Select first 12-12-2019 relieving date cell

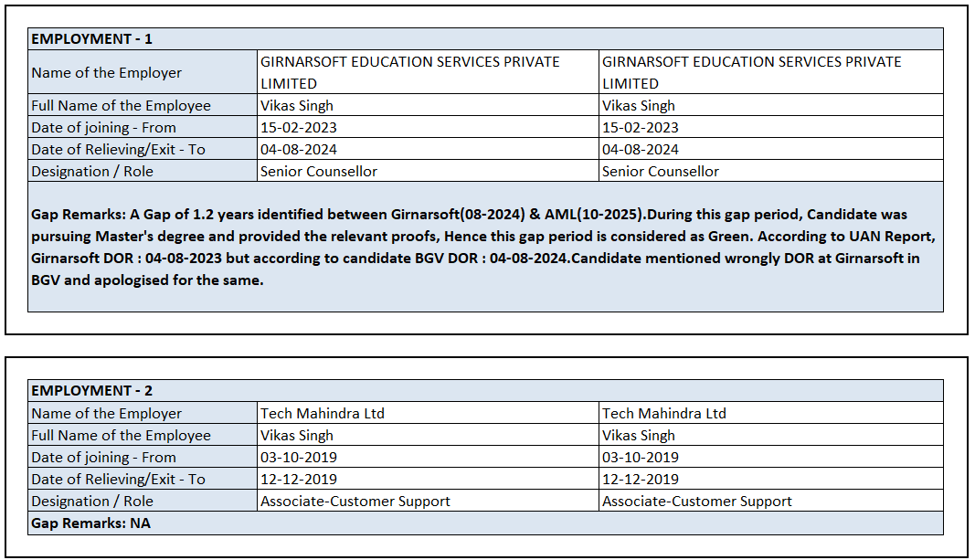(x=428, y=479)
